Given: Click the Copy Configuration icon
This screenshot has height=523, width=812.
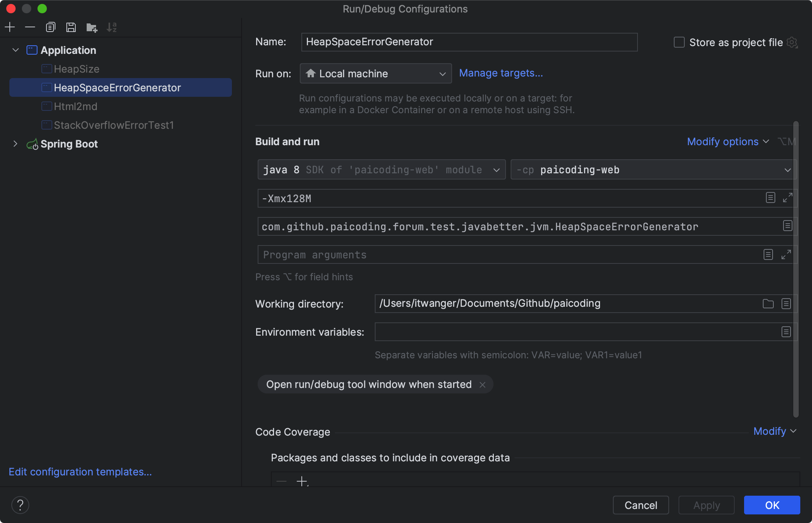Looking at the screenshot, I should (x=51, y=27).
